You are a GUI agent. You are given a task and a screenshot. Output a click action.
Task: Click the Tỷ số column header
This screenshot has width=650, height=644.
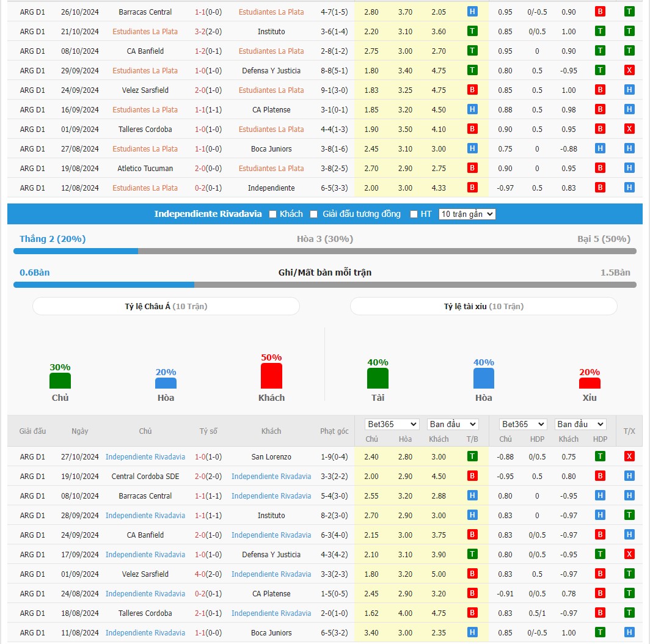208,431
